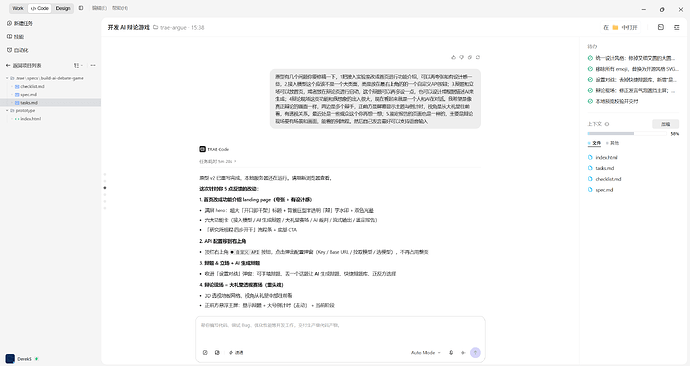This screenshot has width=690, height=366.
Task: Toggle the fourth to-do item's green check
Action: [591, 90]
